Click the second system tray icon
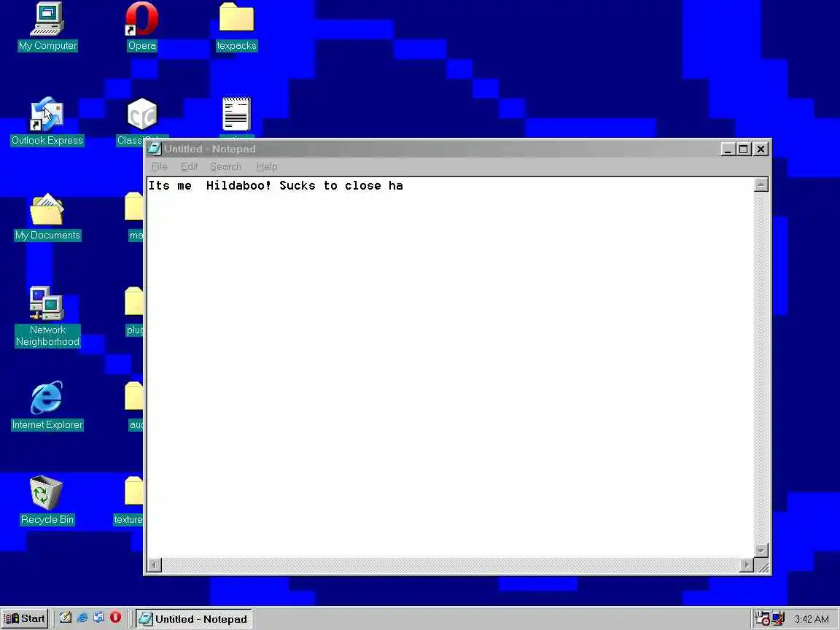The image size is (840, 630). (x=778, y=619)
